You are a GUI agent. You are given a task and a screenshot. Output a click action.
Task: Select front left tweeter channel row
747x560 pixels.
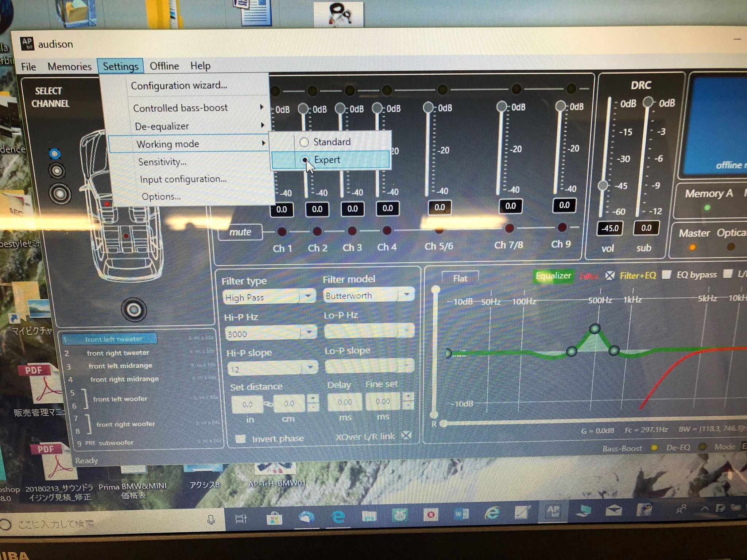[x=110, y=339]
